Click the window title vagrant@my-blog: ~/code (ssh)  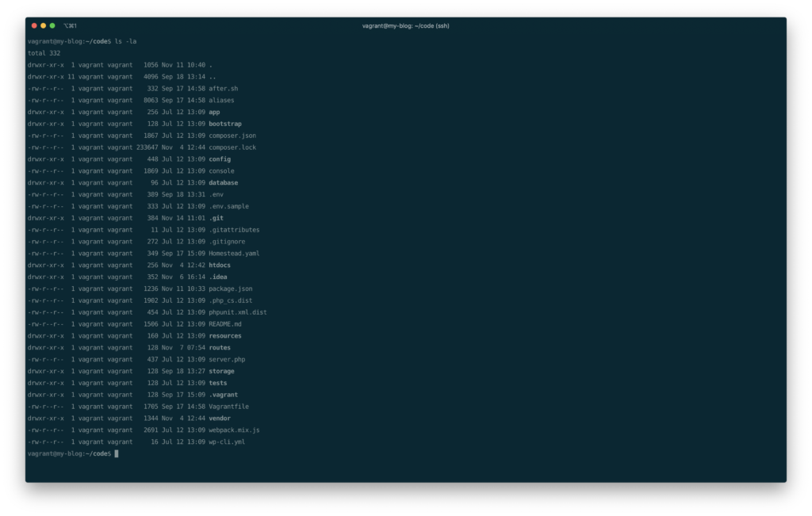(406, 25)
